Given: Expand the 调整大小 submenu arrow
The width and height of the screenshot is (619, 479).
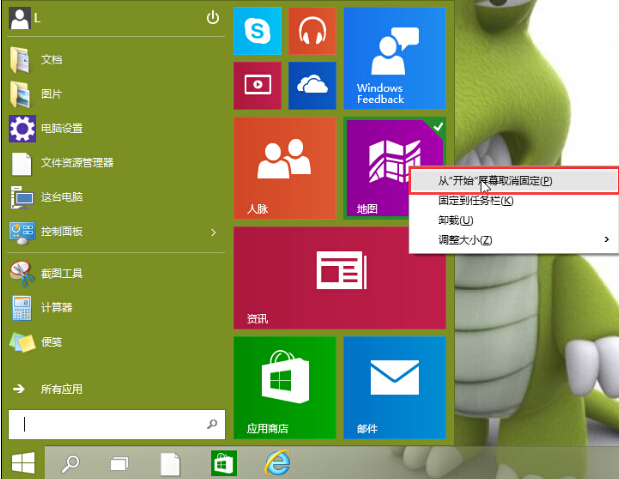Looking at the screenshot, I should [606, 239].
